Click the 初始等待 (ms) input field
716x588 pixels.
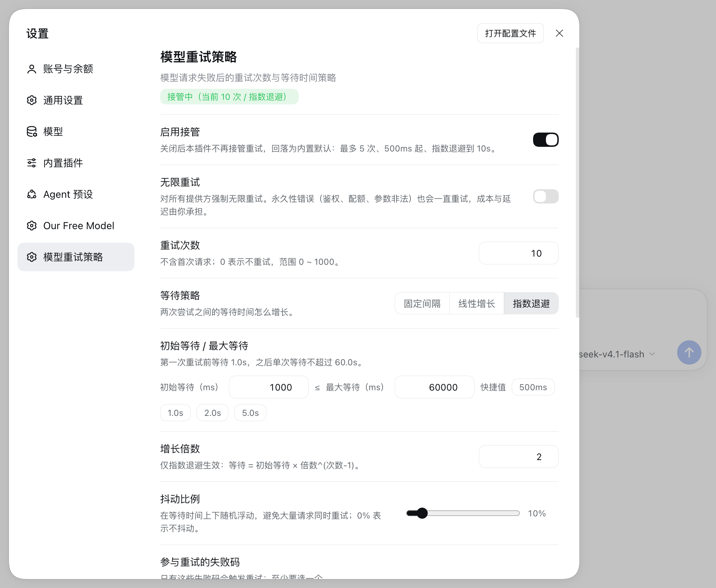coord(269,387)
